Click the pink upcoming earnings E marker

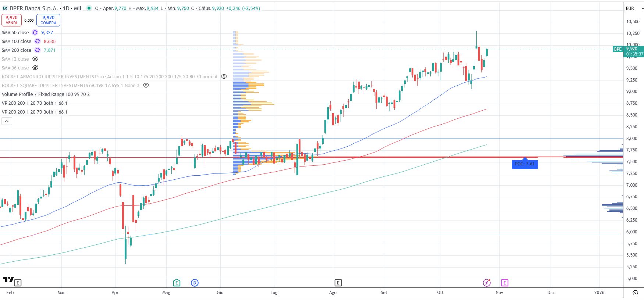pos(504,283)
